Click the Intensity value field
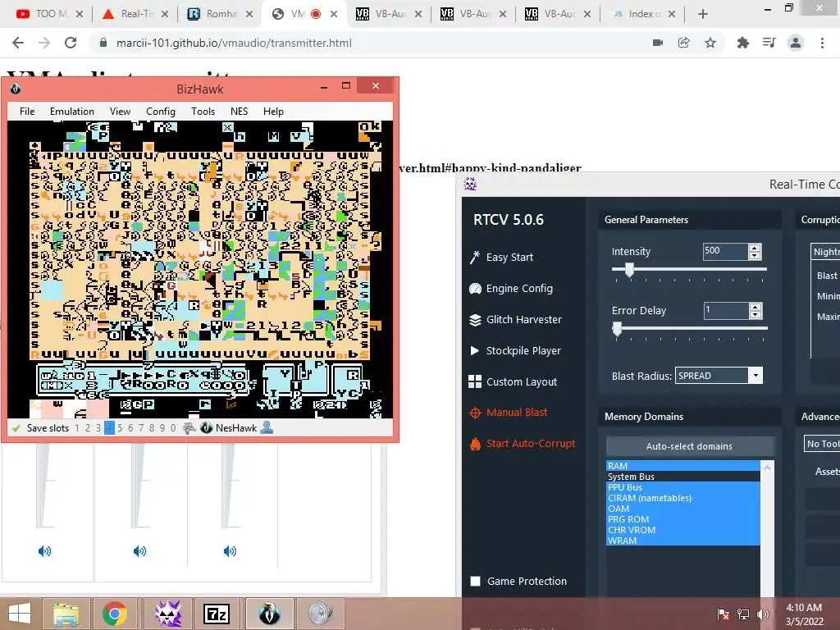This screenshot has width=840, height=630. [x=725, y=251]
